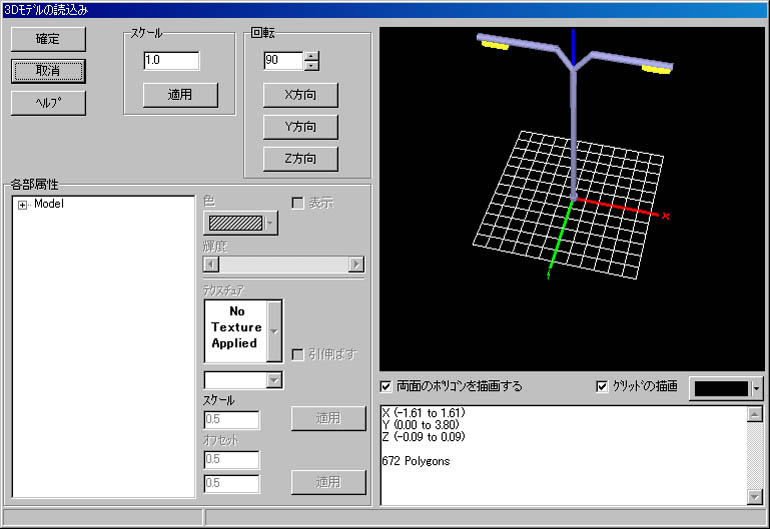Increase rotation angle with spinner up arrow
Viewport: 770px width, 529px height.
311,56
